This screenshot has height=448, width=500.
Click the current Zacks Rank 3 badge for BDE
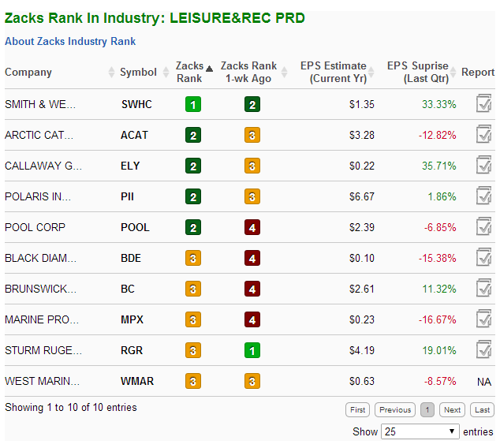point(193,258)
